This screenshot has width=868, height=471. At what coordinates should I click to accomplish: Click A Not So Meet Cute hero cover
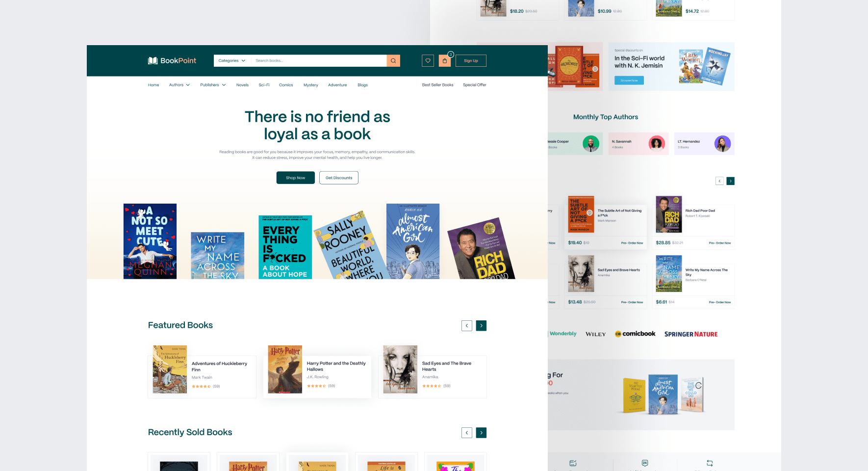[150, 241]
